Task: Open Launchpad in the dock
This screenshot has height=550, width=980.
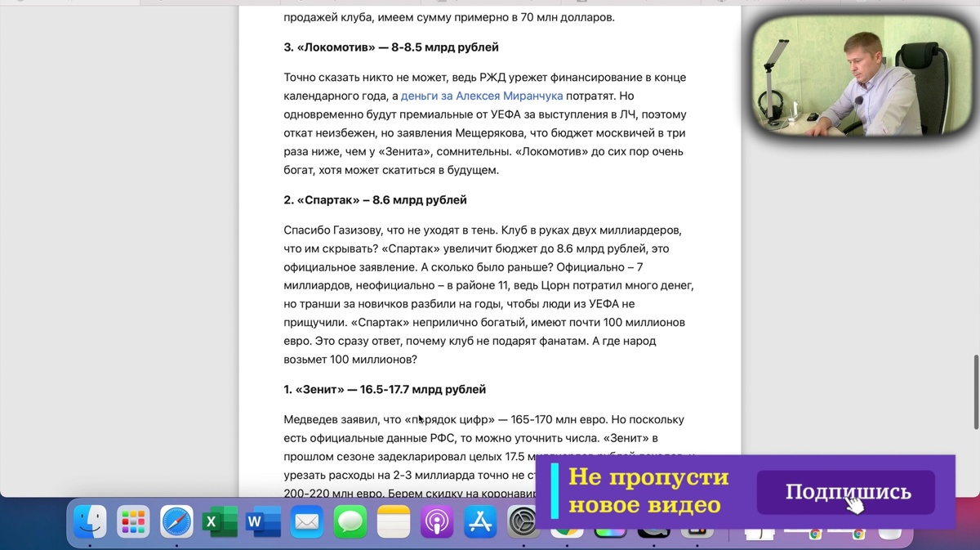Action: point(133,521)
